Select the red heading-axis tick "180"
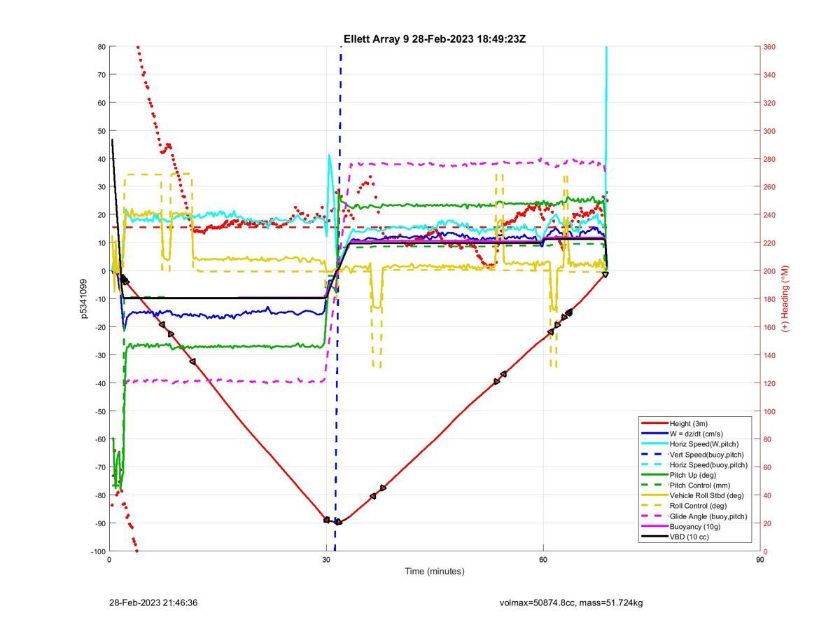This screenshot has height=620, width=840. click(769, 299)
